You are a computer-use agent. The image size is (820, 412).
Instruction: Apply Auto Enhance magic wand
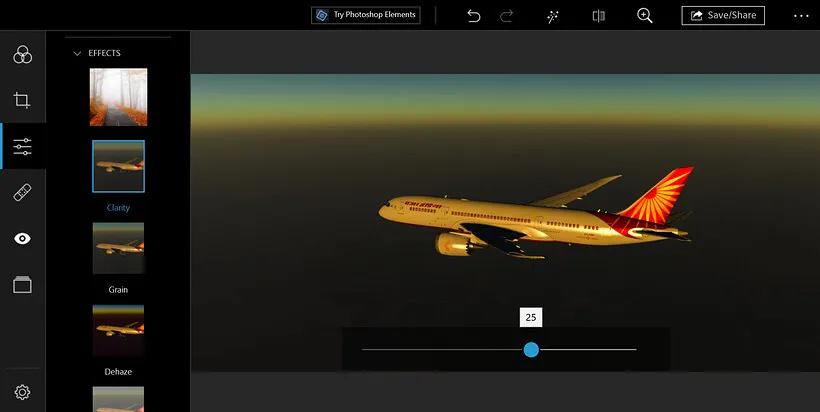(x=553, y=15)
